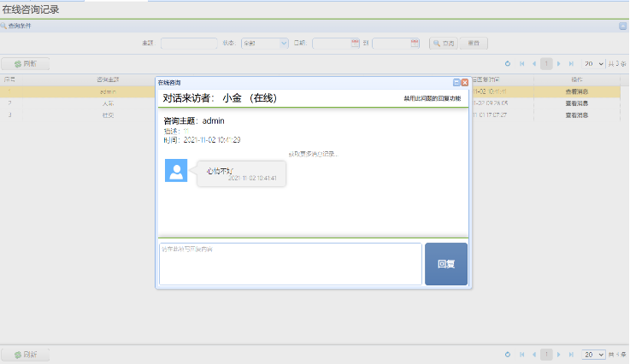Image resolution: width=630 pixels, height=364 pixels.
Task: Open the 状态 status dropdown
Action: (x=264, y=43)
